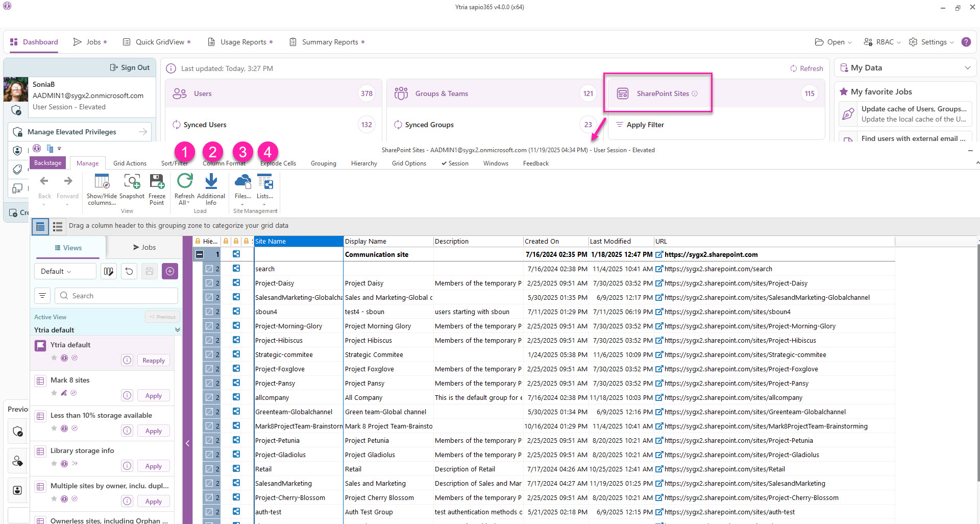980x524 pixels.
Task: Switch to the Grid Actions ribbon tab
Action: point(130,163)
